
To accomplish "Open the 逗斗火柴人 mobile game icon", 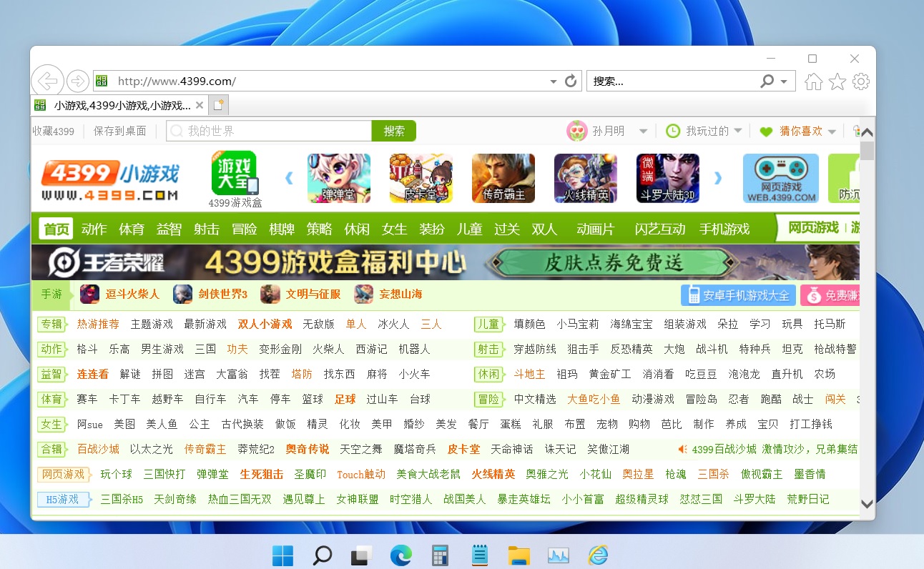I will tap(89, 294).
